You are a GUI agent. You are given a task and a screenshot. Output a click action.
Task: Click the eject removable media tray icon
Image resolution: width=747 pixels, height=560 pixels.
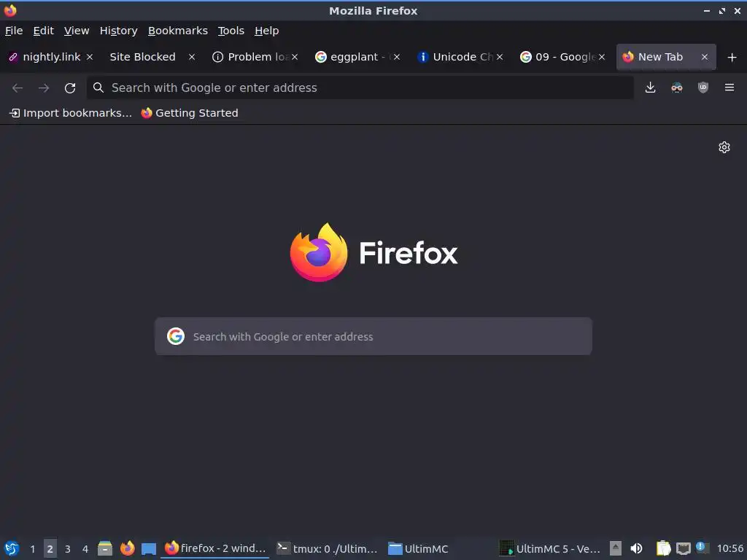click(x=616, y=548)
